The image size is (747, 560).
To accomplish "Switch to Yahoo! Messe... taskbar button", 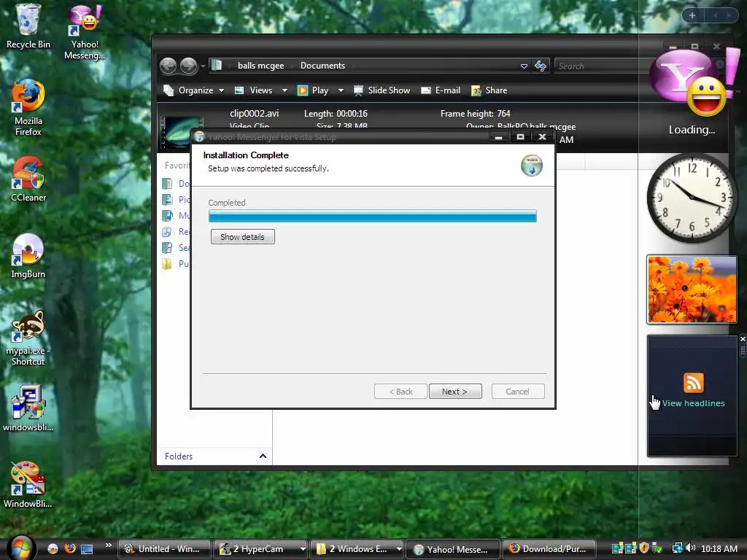I will [x=452, y=549].
